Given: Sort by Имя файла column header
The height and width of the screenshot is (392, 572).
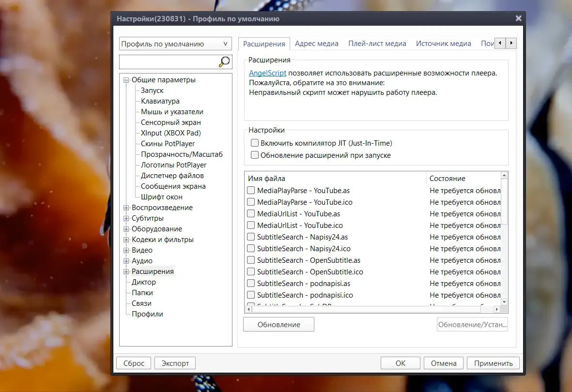Looking at the screenshot, I should pos(335,178).
